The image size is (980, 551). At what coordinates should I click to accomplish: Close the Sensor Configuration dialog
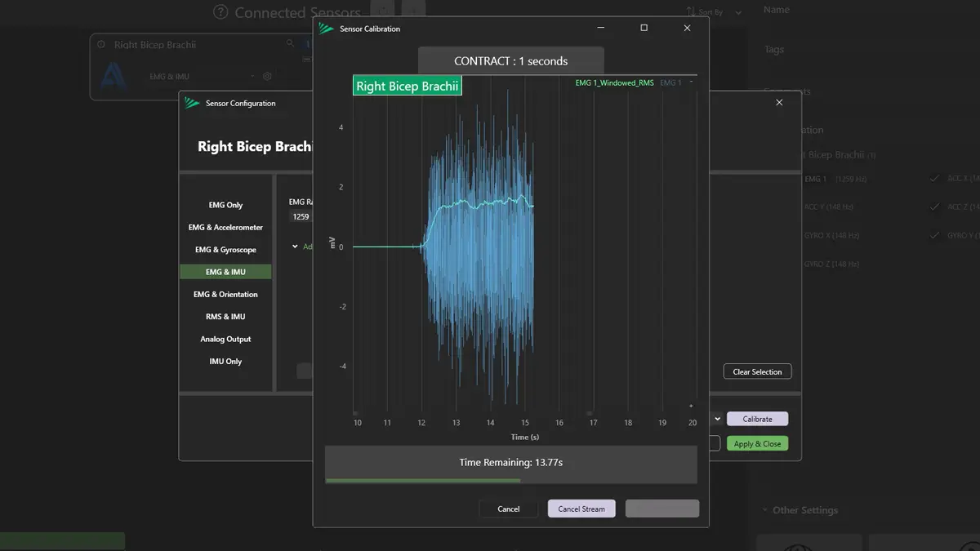coord(779,103)
